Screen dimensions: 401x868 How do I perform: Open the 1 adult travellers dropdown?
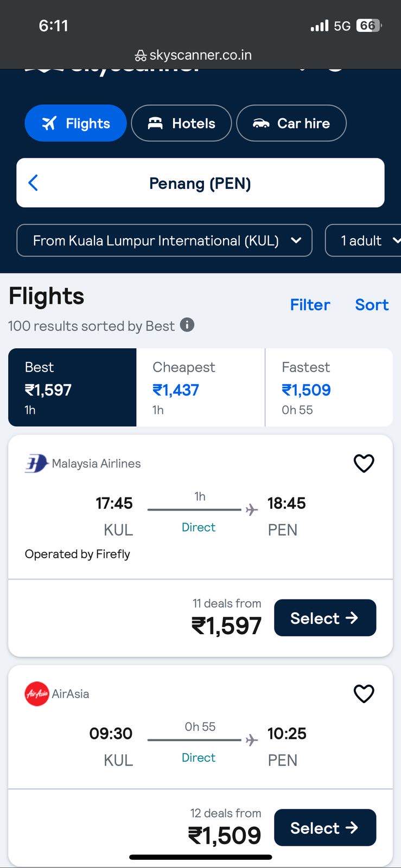(363, 240)
